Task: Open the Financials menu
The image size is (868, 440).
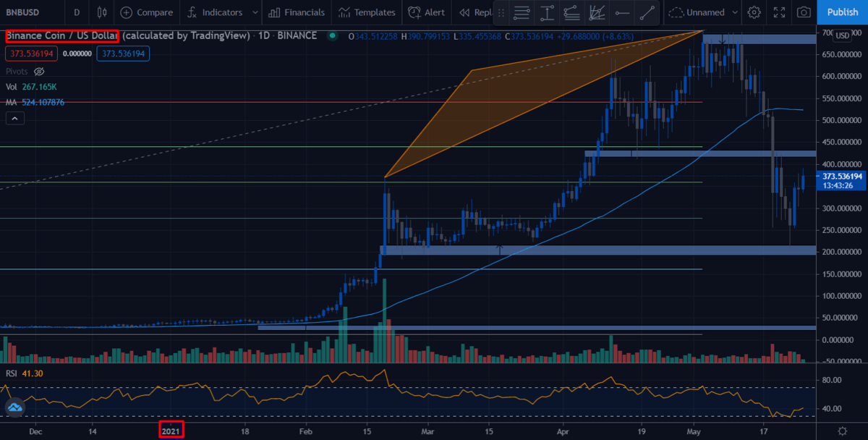Action: (297, 12)
